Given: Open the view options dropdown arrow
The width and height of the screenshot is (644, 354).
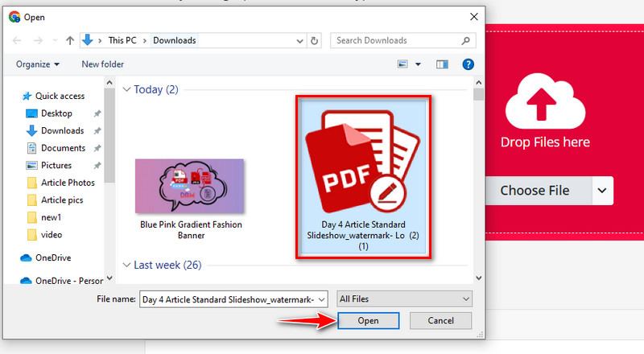Looking at the screenshot, I should (418, 64).
